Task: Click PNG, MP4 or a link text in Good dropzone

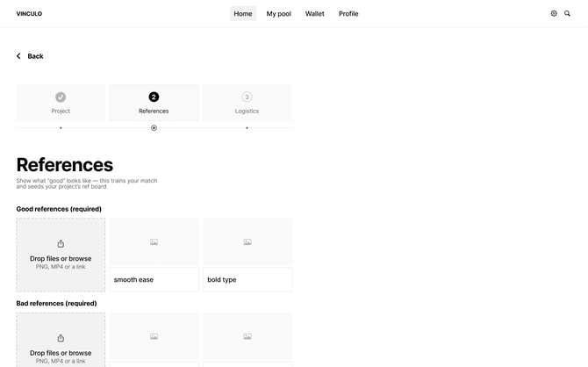Action: pos(61,267)
